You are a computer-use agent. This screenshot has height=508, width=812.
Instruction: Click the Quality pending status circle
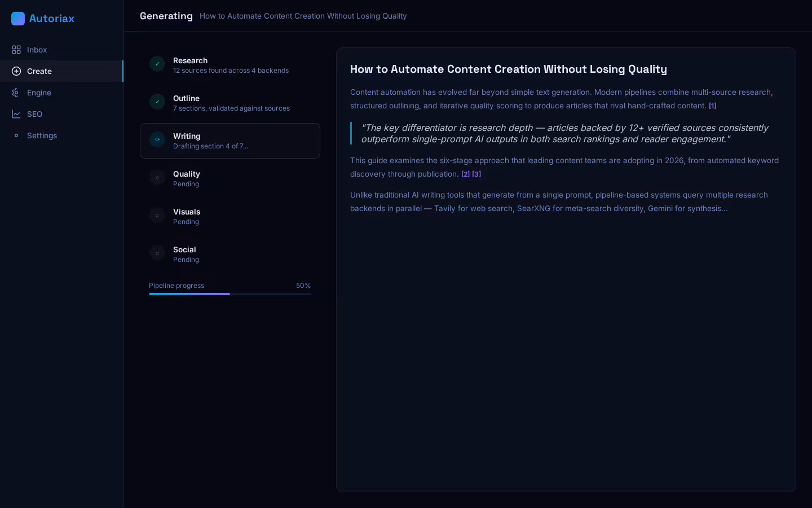coord(157,178)
